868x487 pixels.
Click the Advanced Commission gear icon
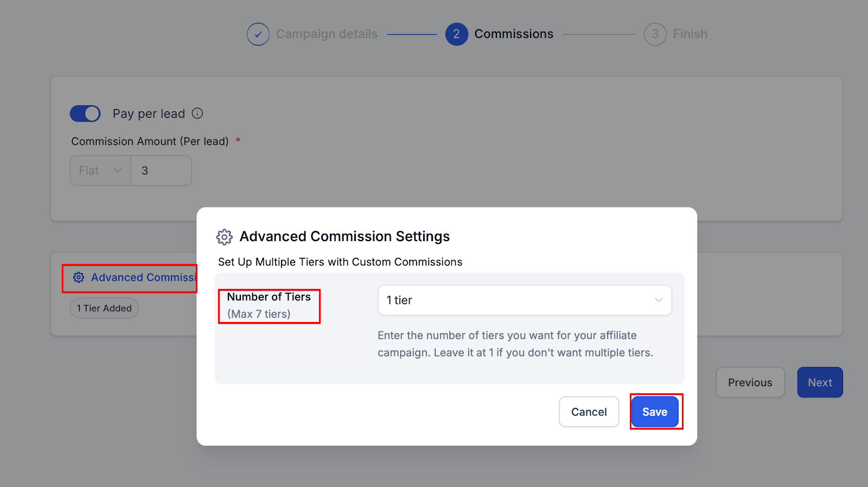79,277
